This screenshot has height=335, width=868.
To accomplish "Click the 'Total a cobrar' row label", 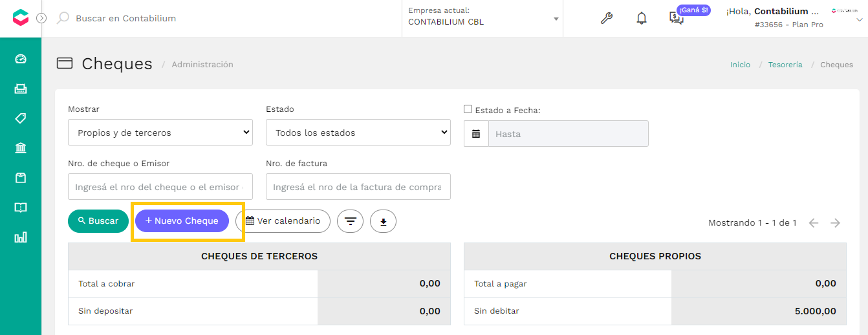I will [x=107, y=284].
